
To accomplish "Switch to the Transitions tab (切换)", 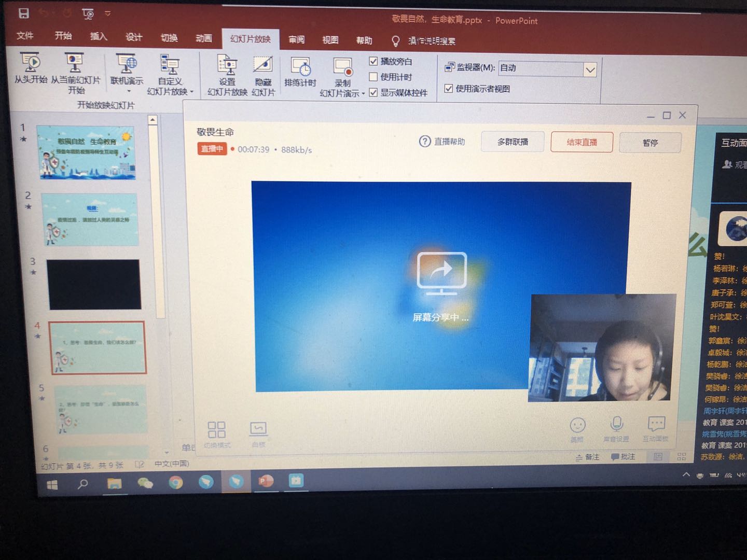I will tap(169, 37).
